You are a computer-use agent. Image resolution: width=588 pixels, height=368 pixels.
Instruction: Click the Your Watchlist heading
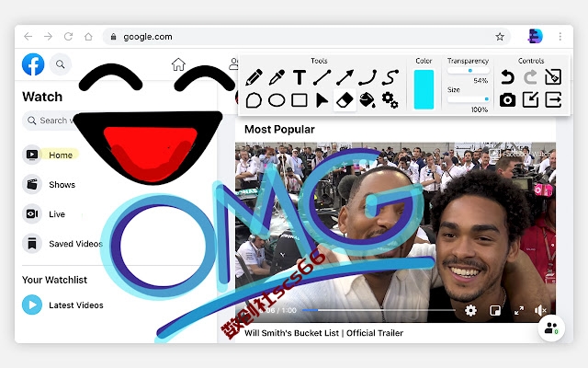click(x=54, y=280)
